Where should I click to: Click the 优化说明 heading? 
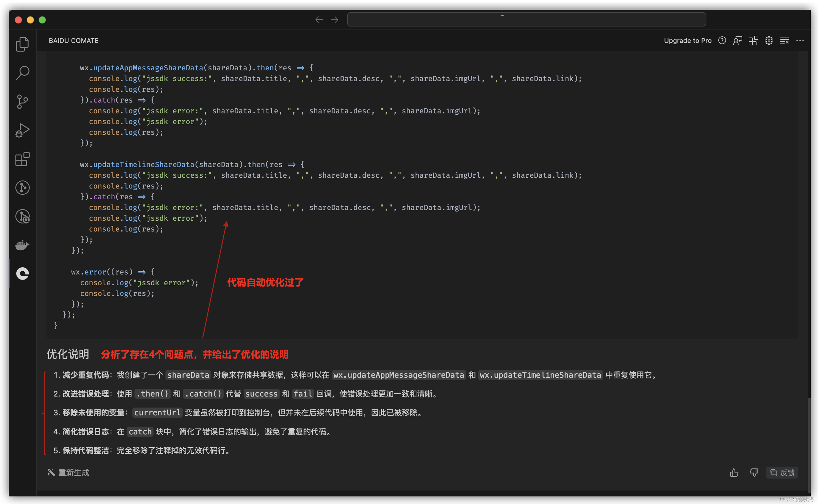68,354
